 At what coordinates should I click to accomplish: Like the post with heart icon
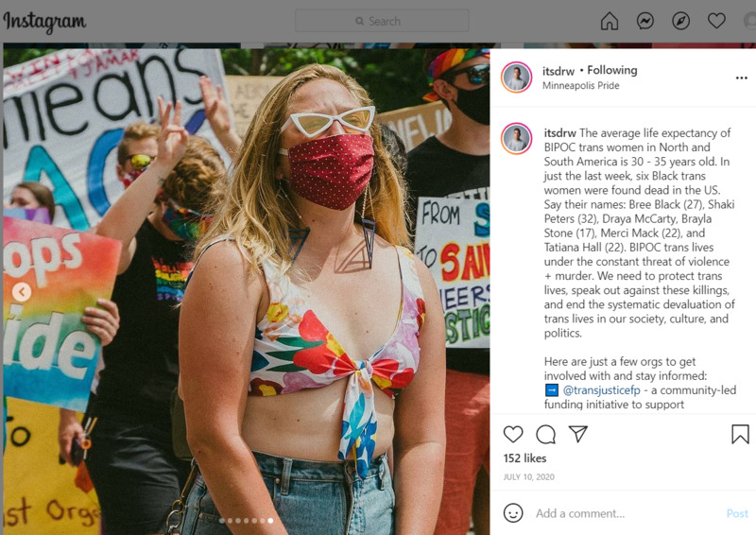click(513, 434)
